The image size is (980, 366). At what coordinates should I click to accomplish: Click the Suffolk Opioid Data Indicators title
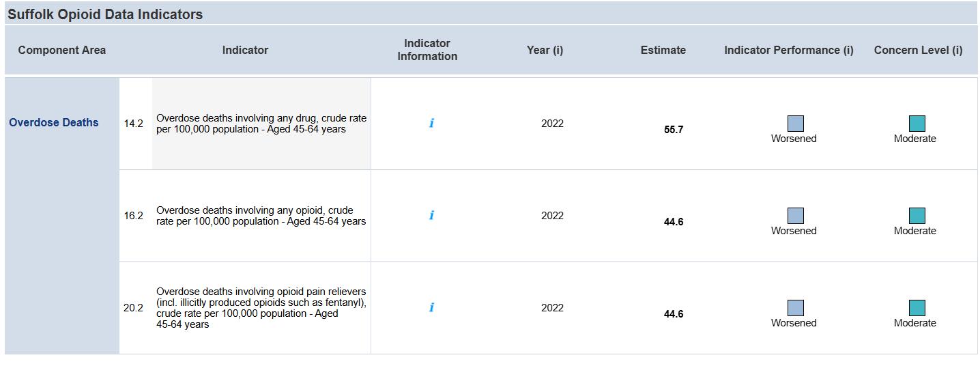[105, 14]
